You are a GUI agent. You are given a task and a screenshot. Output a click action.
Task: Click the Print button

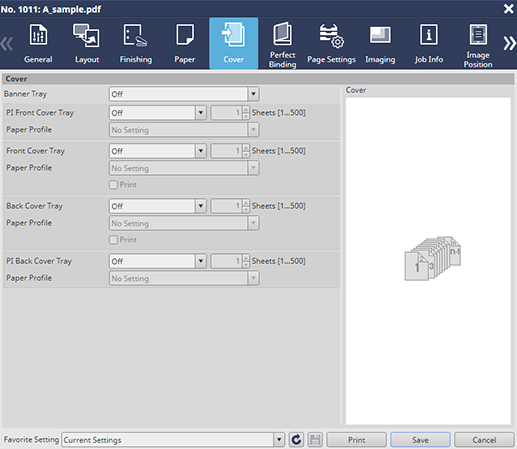coord(356,440)
